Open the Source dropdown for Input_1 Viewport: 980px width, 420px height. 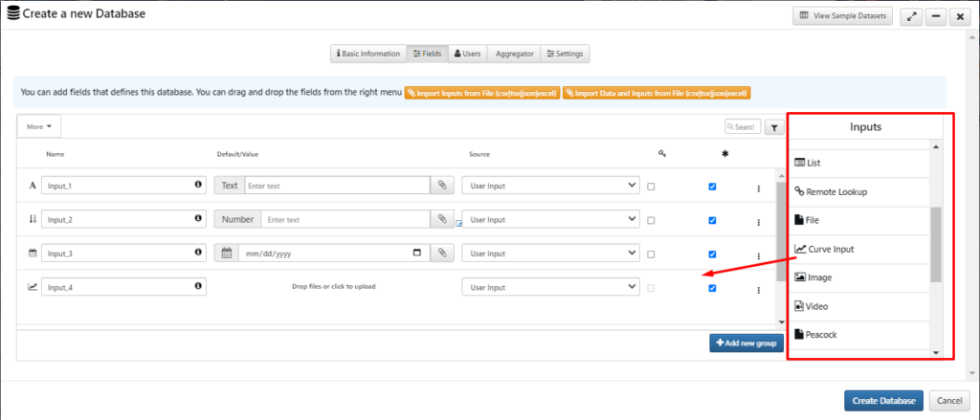click(550, 186)
